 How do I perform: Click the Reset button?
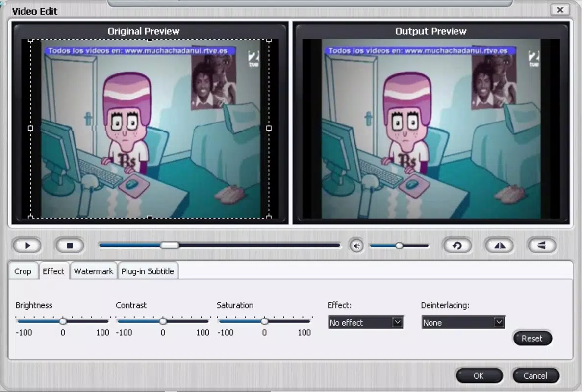[532, 338]
